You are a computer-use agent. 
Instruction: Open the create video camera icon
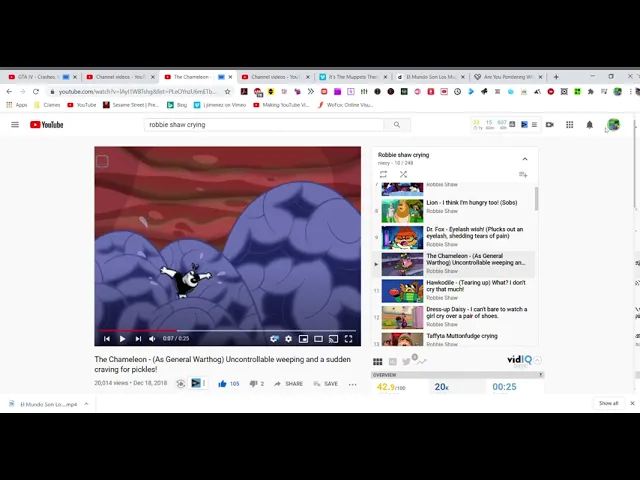550,124
